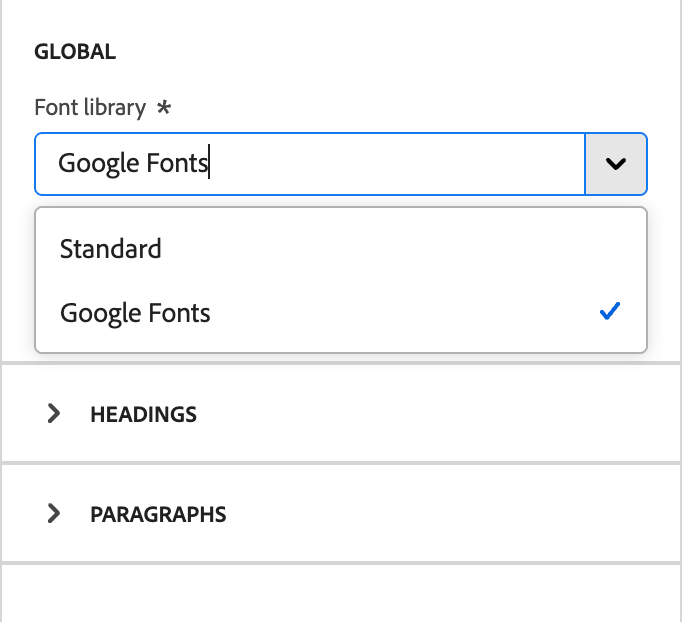Click blank space right of PARAGRAPHS title
This screenshot has height=622, width=682.
click(x=450, y=515)
